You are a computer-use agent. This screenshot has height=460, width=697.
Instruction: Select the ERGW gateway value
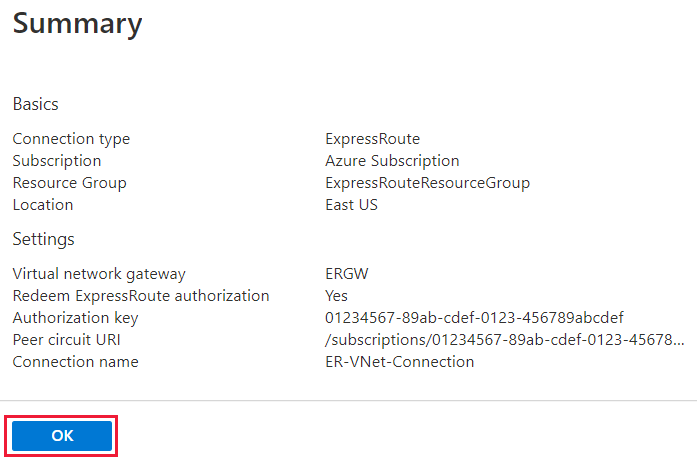pyautogui.click(x=347, y=274)
